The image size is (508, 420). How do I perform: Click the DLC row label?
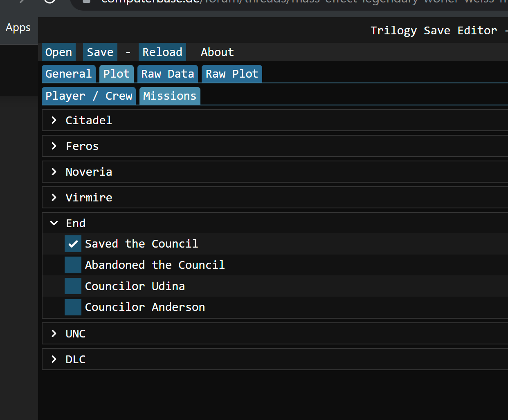[x=76, y=359]
